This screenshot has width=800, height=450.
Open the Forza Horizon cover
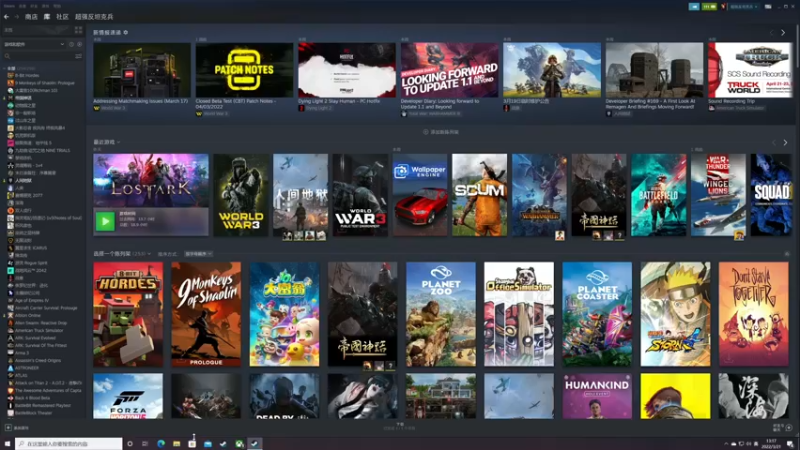(x=128, y=396)
